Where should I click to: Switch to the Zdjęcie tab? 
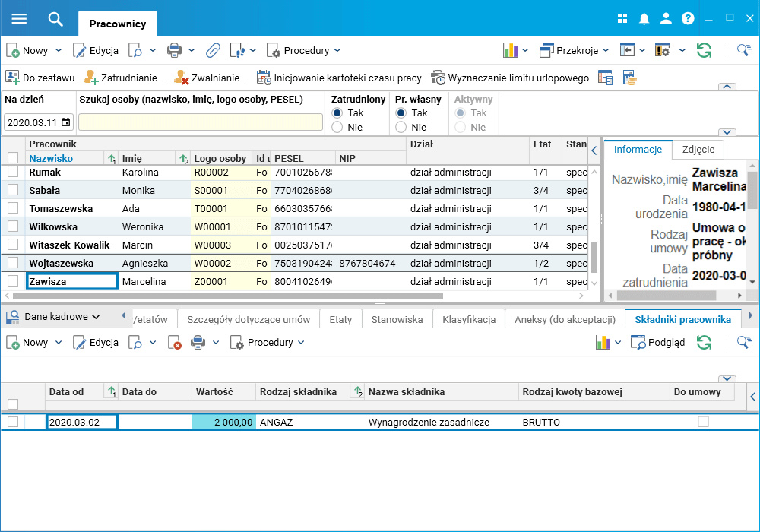(698, 150)
